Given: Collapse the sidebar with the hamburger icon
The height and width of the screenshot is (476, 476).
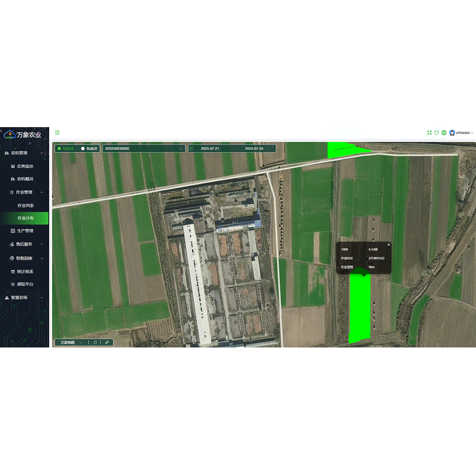Looking at the screenshot, I should pos(57,133).
